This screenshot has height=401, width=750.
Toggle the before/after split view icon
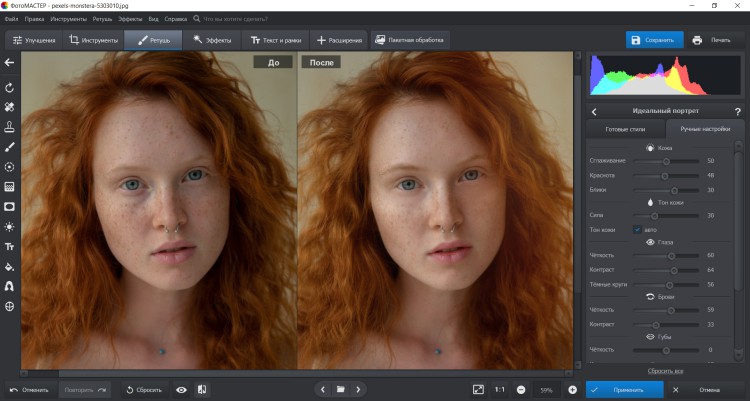(202, 389)
